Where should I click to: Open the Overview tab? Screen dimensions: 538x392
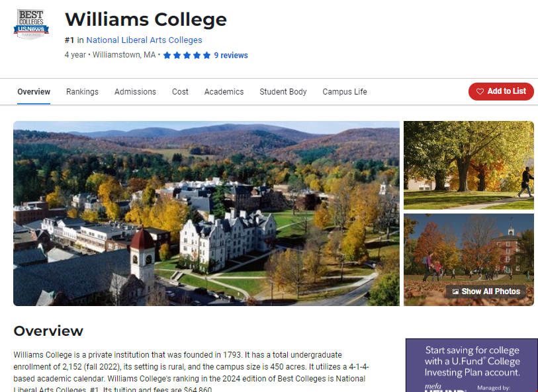[34, 92]
